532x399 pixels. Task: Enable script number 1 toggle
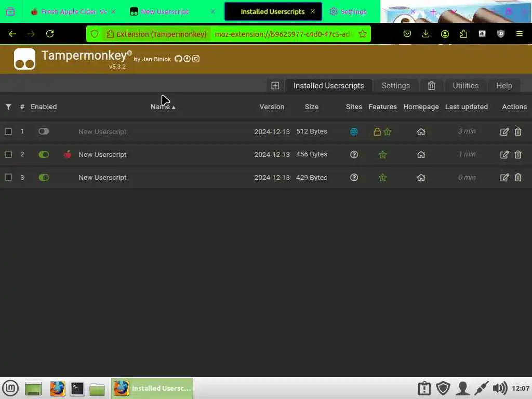coord(44,131)
